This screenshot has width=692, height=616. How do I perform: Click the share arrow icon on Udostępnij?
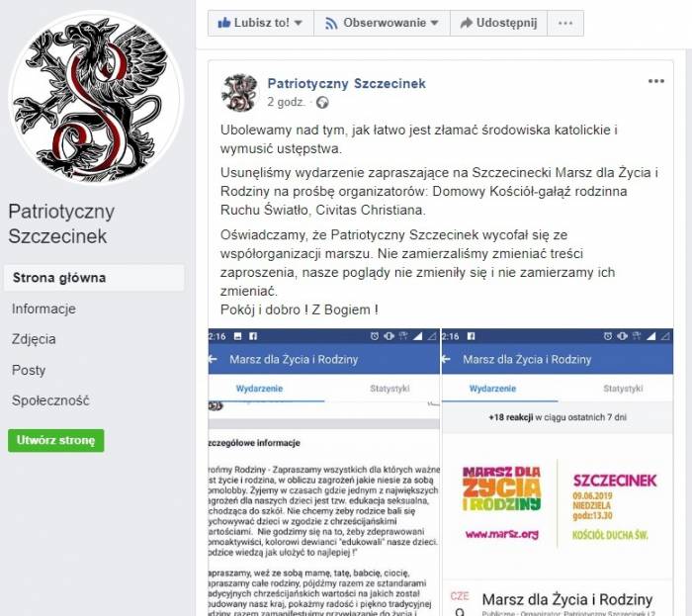pyautogui.click(x=466, y=23)
